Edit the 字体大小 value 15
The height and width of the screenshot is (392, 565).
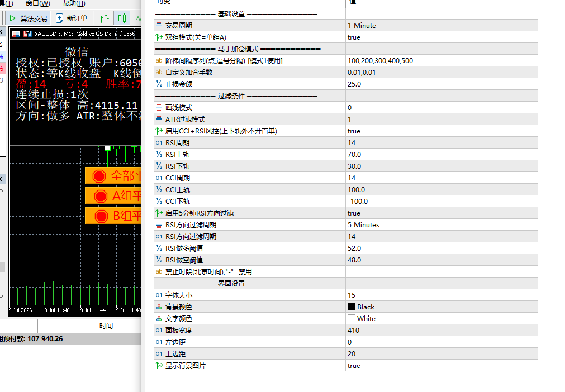click(x=441, y=295)
